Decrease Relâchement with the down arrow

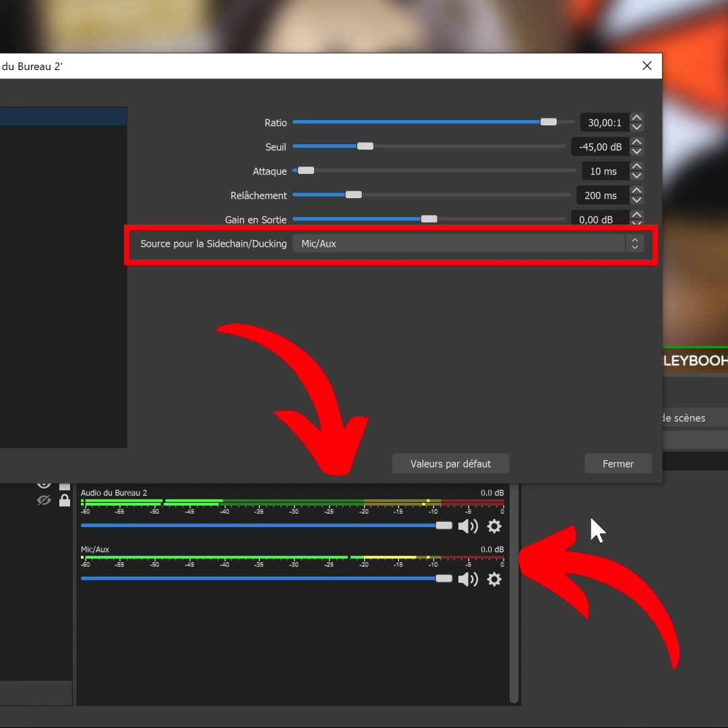(x=636, y=200)
